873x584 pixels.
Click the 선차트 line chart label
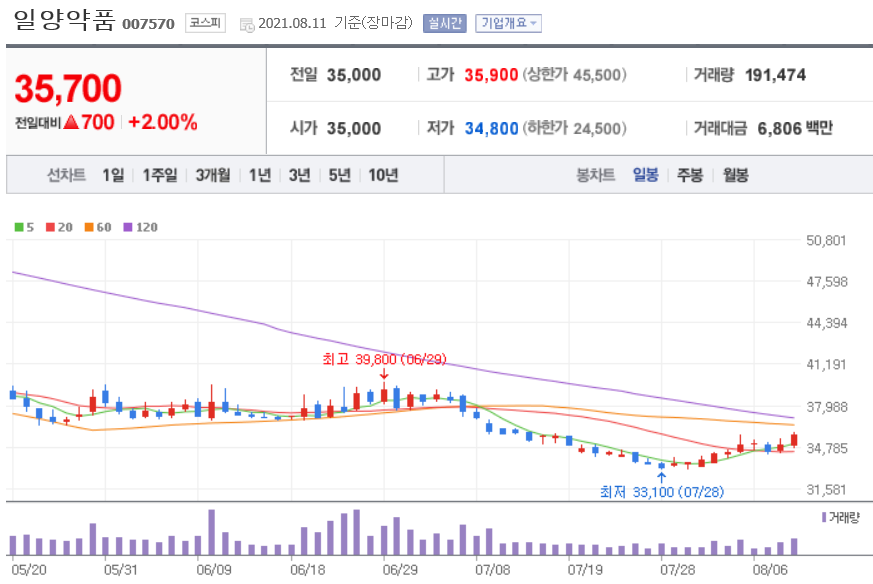[x=66, y=175]
